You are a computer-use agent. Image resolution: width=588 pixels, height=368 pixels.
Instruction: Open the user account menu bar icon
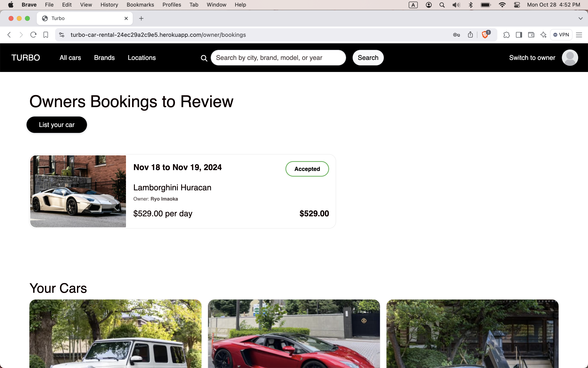point(429,5)
